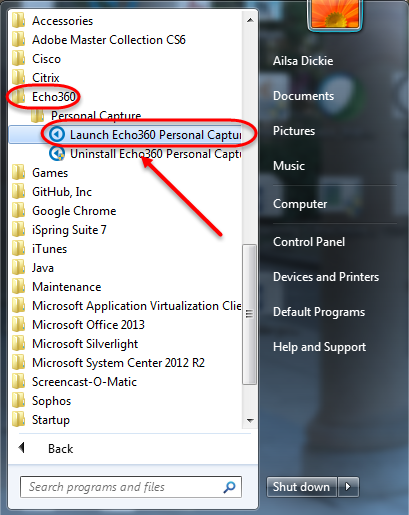The image size is (409, 515).
Task: Click the iTunes program group label
Action: pyautogui.click(x=49, y=249)
